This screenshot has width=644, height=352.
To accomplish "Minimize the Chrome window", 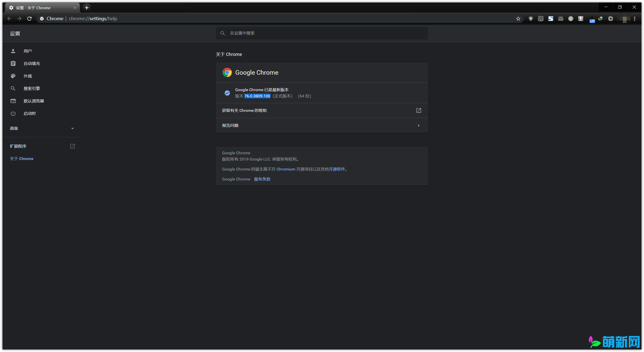I will [606, 7].
